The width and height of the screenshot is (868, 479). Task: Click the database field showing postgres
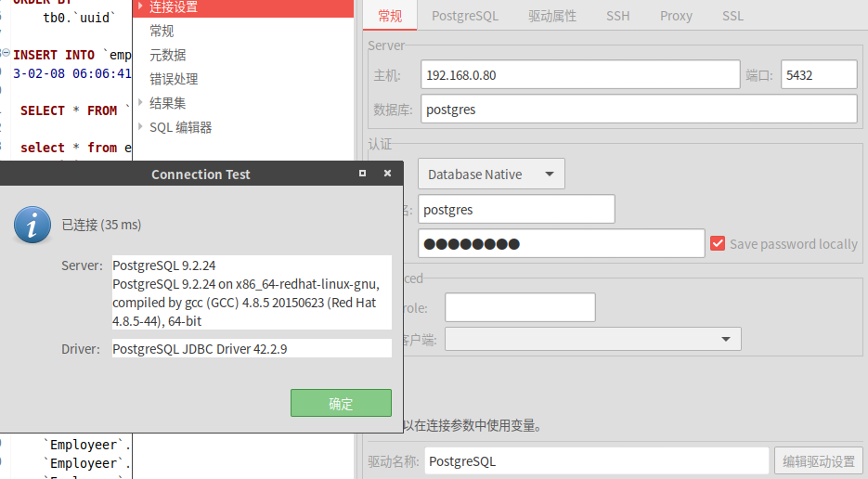pos(639,110)
